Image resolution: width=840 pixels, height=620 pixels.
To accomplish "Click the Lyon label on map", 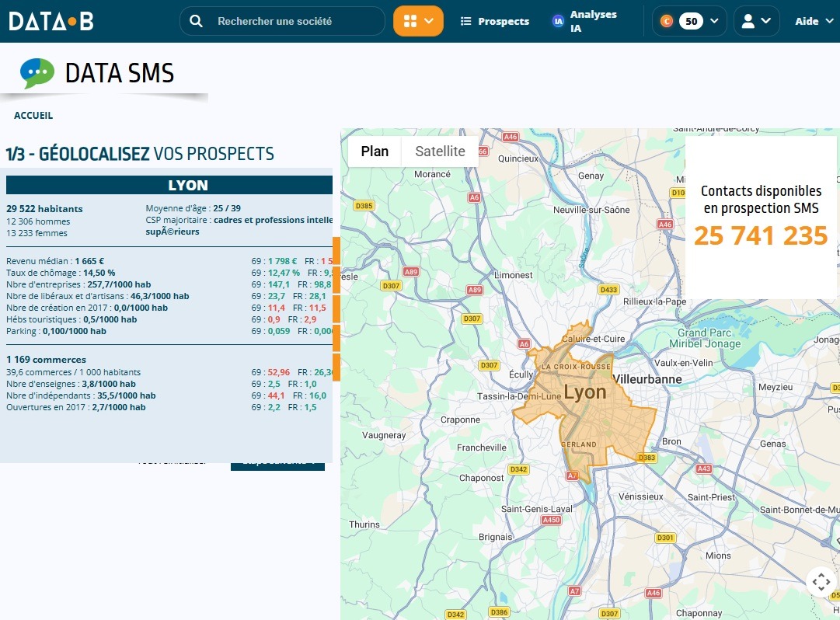I will pyautogui.click(x=585, y=392).
